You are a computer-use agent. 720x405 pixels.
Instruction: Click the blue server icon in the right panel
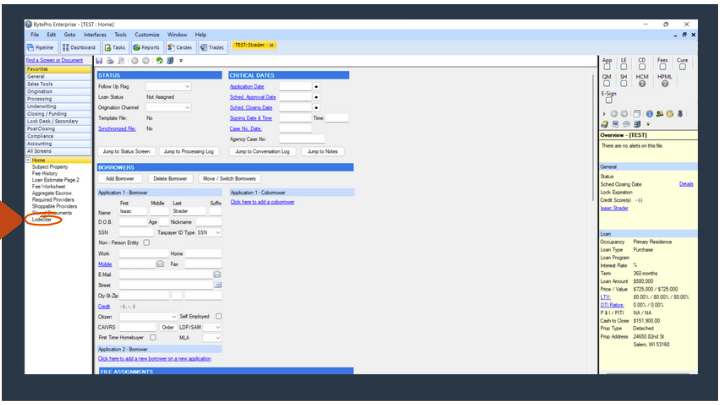coord(637,124)
